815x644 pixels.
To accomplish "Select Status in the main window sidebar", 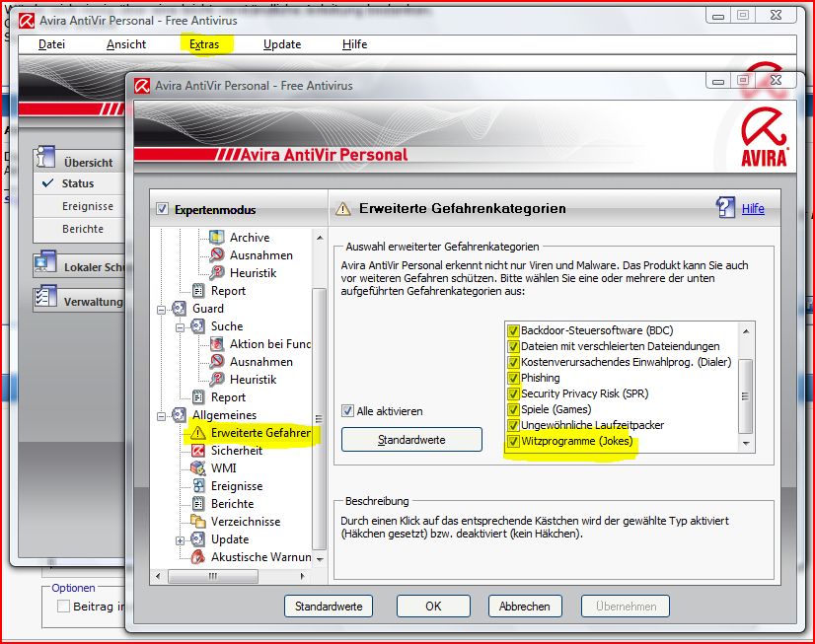I will [78, 183].
